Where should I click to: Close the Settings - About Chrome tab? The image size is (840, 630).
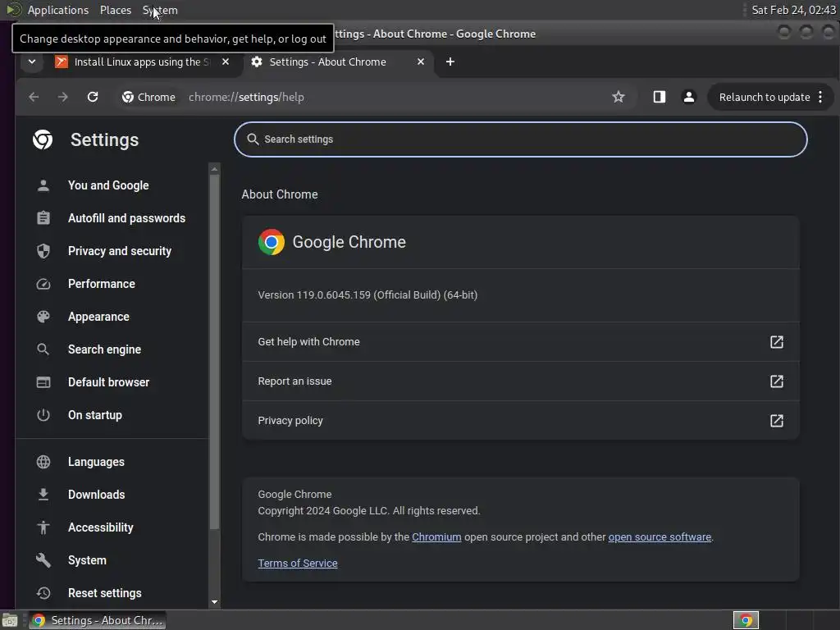coord(421,62)
